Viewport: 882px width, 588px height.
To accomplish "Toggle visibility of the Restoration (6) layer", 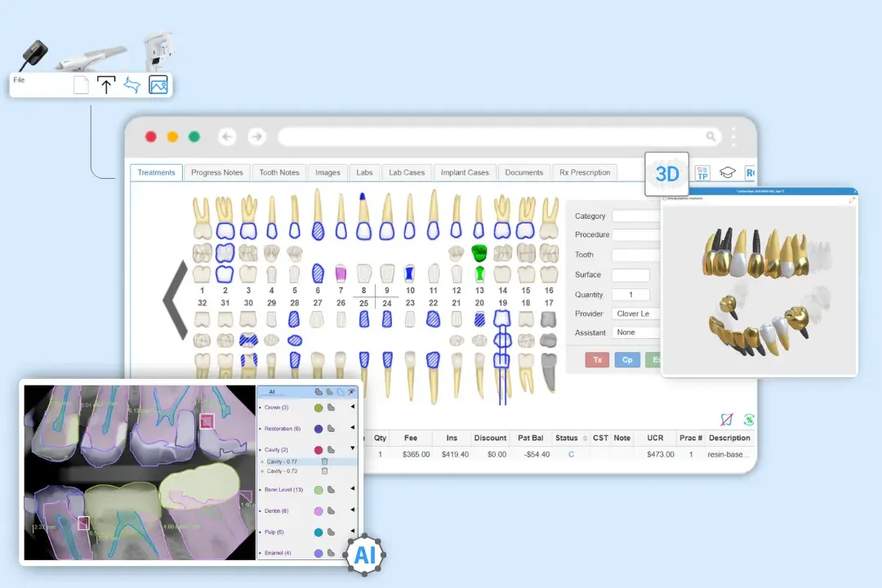I will [x=330, y=429].
